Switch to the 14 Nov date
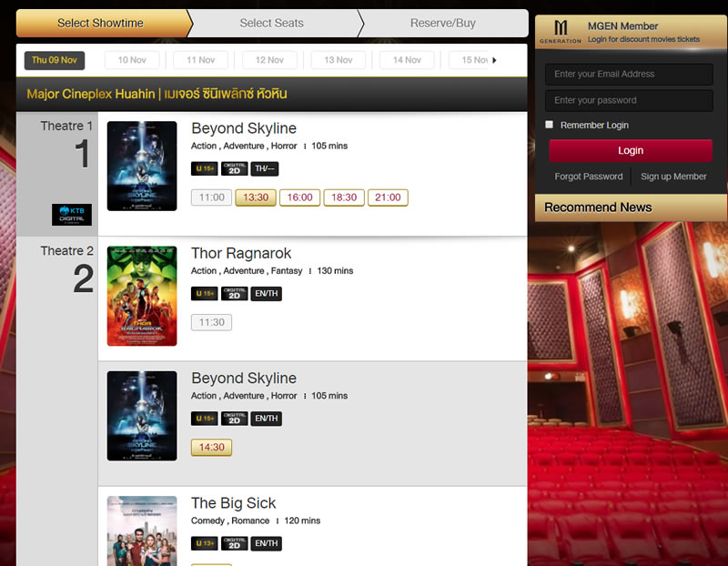Screen dimensions: 728x566 coord(407,60)
